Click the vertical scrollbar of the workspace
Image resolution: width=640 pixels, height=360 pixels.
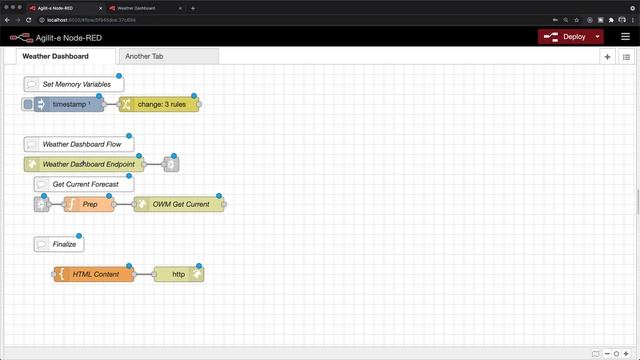click(x=638, y=202)
